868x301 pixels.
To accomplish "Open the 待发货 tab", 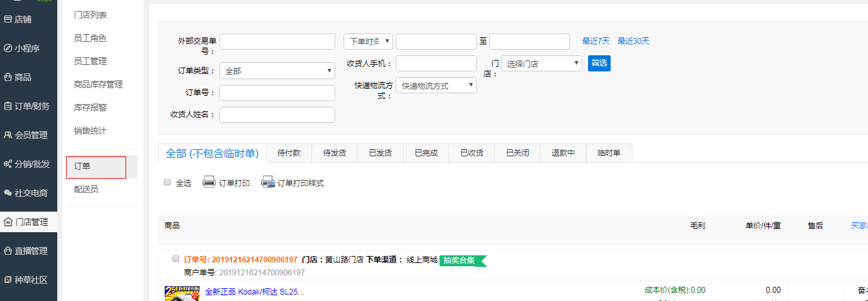I will pyautogui.click(x=335, y=153).
